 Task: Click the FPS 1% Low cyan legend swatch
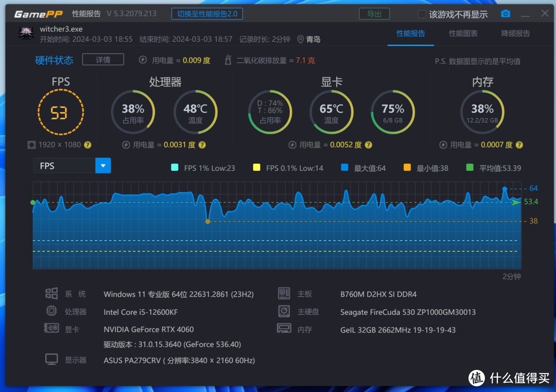175,167
